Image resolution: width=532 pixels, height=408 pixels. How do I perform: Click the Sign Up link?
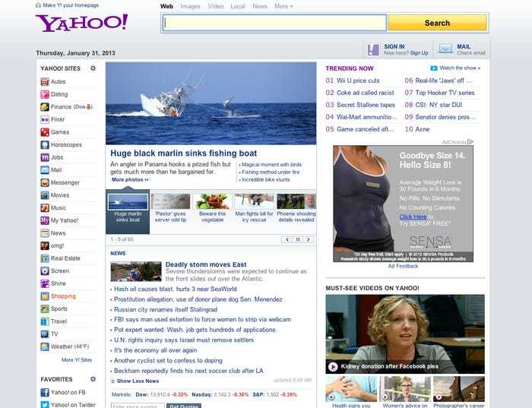(x=420, y=53)
